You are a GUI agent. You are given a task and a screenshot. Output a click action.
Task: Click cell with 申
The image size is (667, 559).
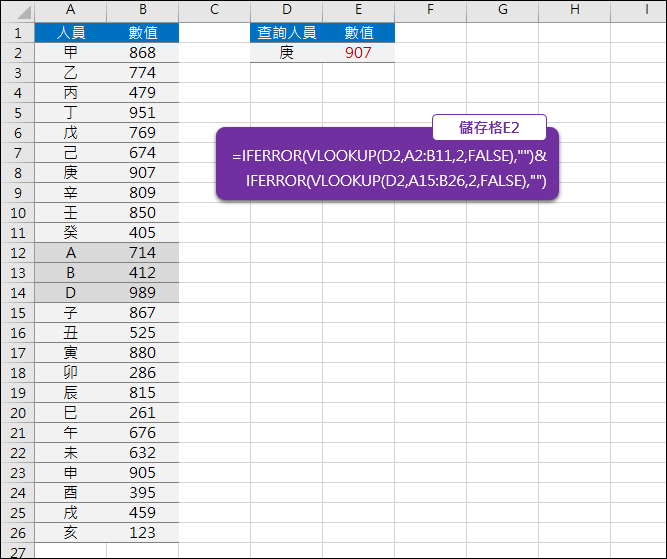coord(71,473)
